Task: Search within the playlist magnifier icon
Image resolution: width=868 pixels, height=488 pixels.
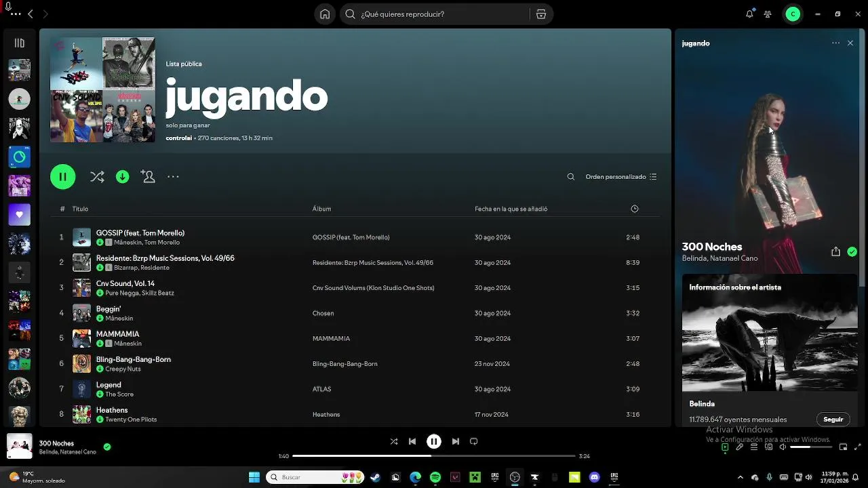Action: coord(571,177)
